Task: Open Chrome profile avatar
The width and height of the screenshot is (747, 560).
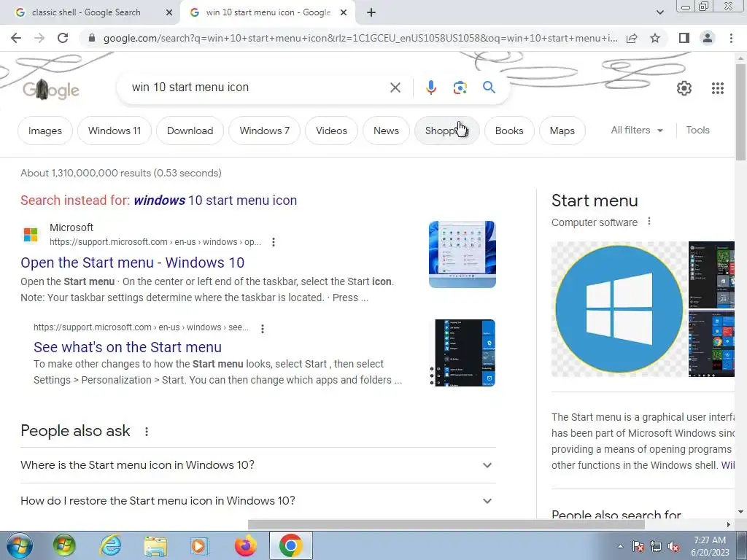Action: (708, 38)
